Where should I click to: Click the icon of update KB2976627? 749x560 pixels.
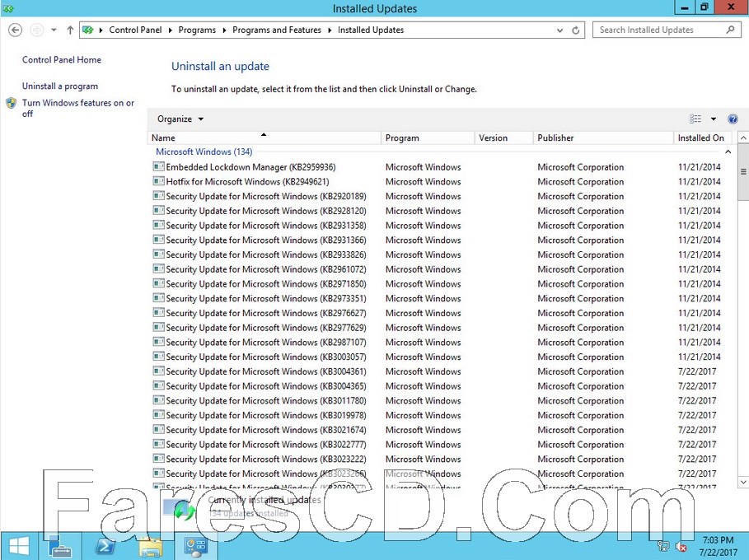pyautogui.click(x=158, y=313)
